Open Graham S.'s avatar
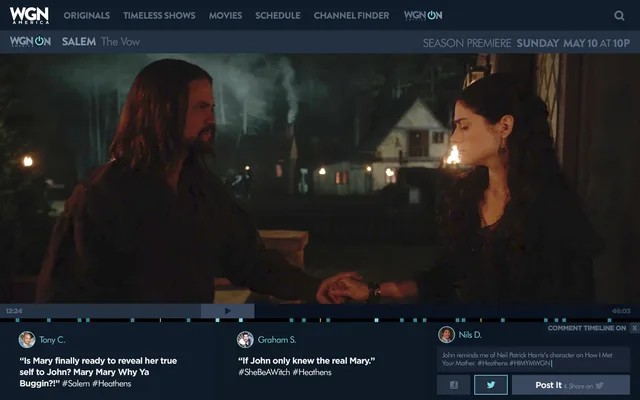This screenshot has width=640, height=400. (x=245, y=340)
